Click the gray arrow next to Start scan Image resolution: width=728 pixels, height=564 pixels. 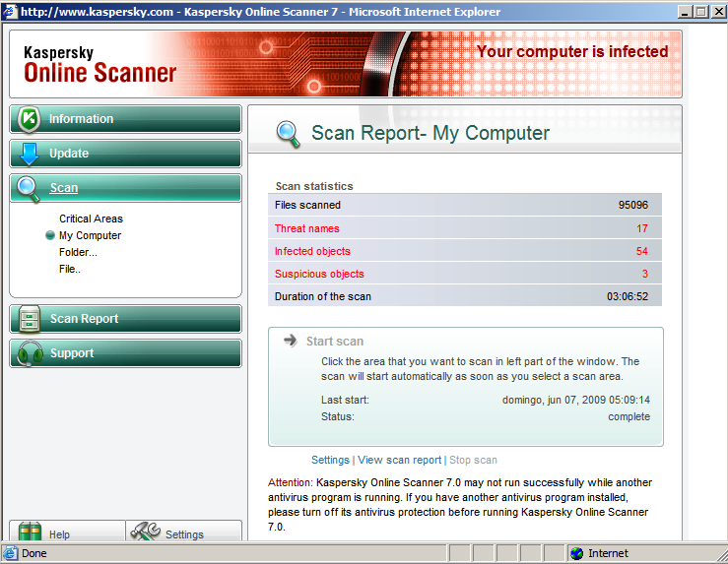291,341
